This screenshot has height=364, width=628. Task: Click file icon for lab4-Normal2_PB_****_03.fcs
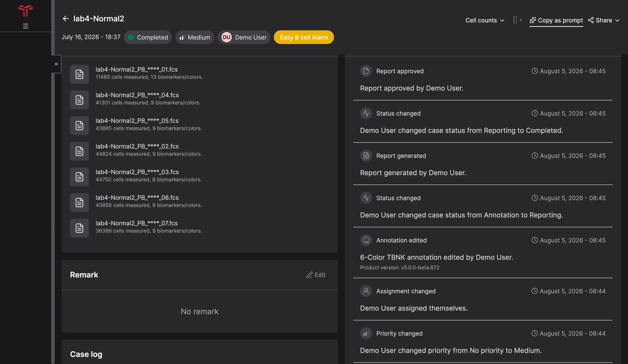click(79, 177)
